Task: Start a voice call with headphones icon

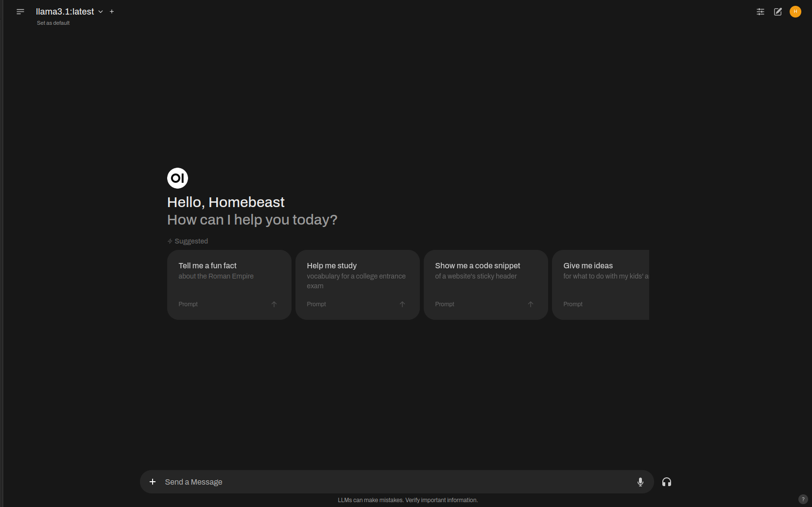Action: pos(666,482)
